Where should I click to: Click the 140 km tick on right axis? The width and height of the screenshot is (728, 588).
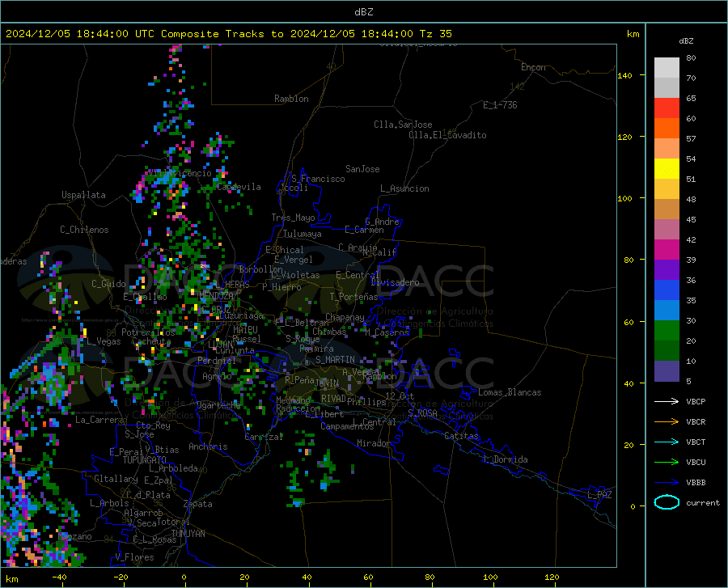[x=625, y=75]
